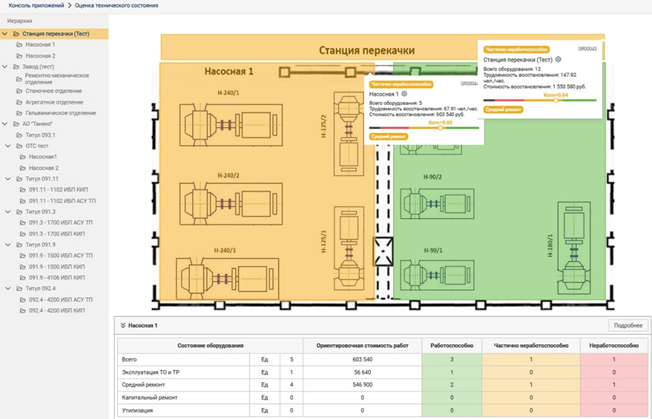
Task: Click pump H-90/2 in green zone
Action: click(437, 204)
